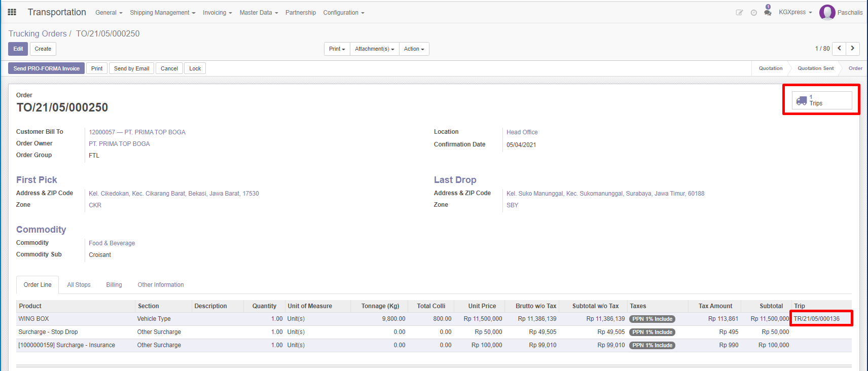Sort by Tax Amount column header
This screenshot has width=868, height=371.
coord(715,306)
